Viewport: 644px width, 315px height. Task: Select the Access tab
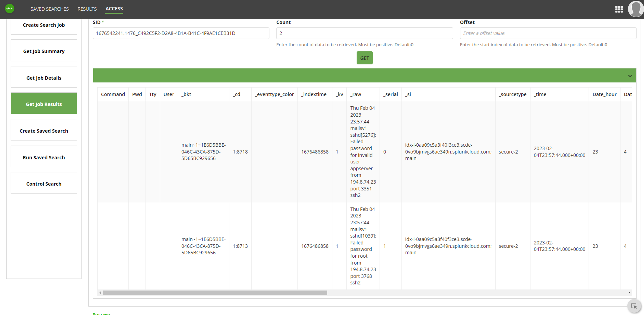click(x=114, y=9)
